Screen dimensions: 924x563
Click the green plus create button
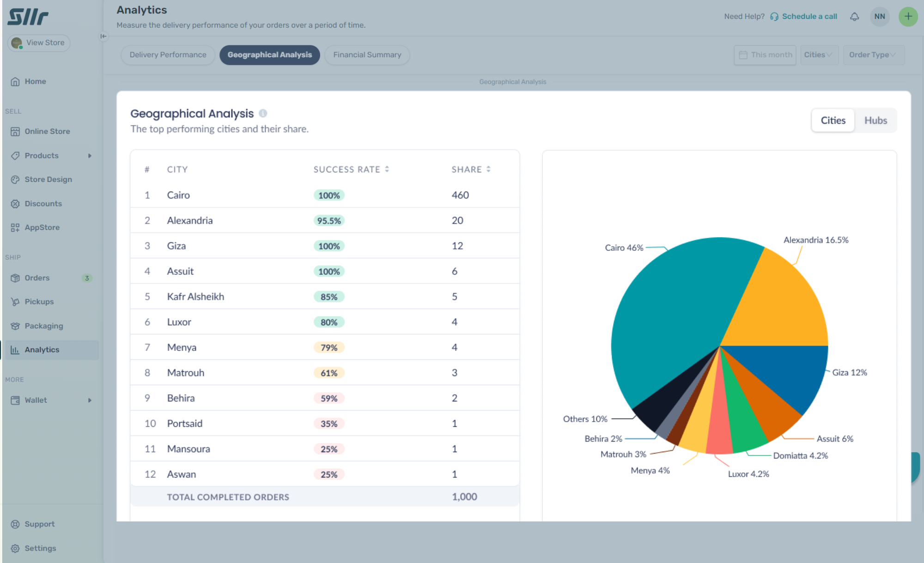(x=907, y=17)
